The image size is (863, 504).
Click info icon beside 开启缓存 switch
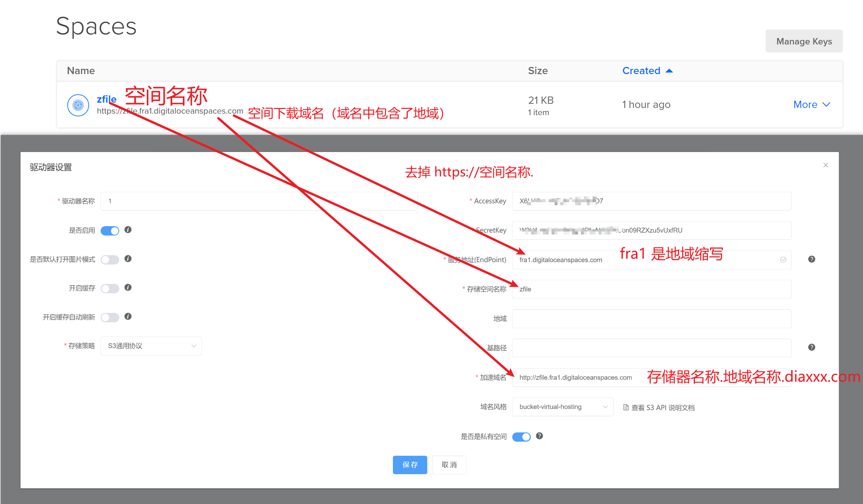pyautogui.click(x=128, y=287)
